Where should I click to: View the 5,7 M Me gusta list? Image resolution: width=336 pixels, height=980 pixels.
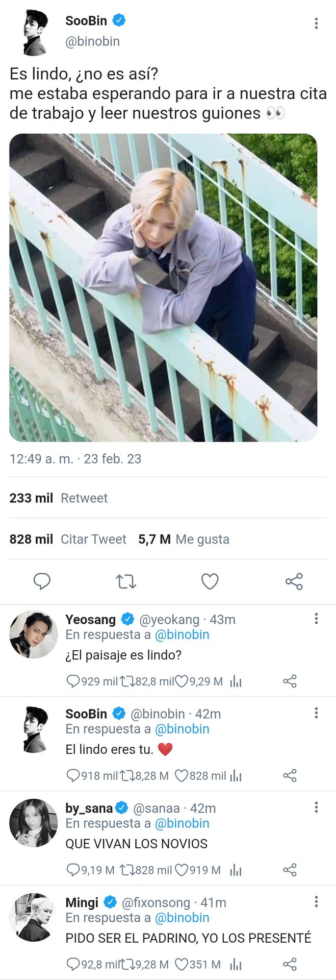pyautogui.click(x=184, y=539)
